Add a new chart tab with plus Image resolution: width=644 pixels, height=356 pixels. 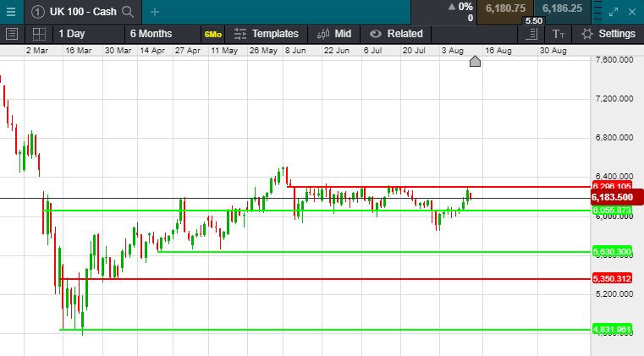pyautogui.click(x=154, y=13)
